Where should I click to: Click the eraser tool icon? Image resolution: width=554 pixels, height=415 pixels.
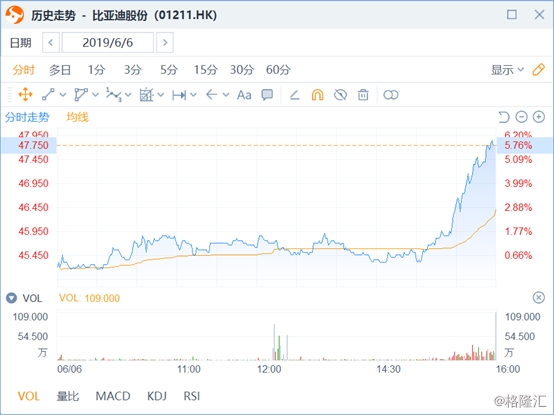[295, 95]
